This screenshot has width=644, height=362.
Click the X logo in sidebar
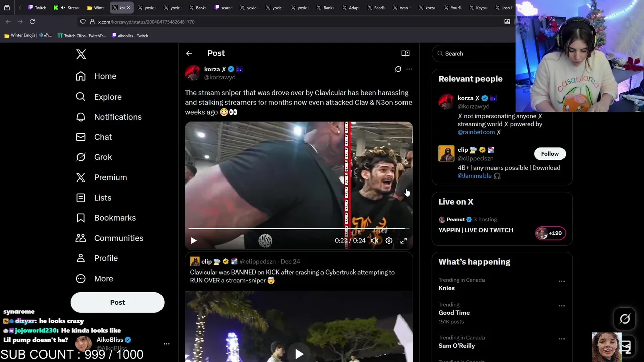(81, 54)
